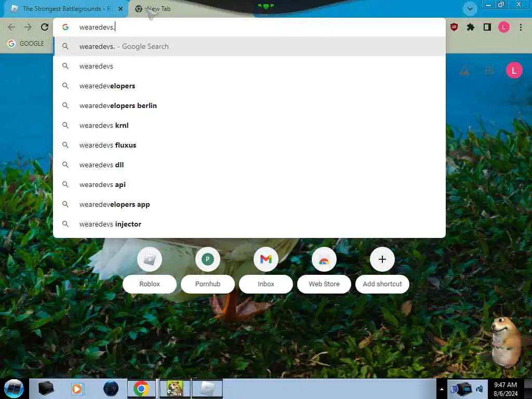Open the large Google account L avatar

514,71
